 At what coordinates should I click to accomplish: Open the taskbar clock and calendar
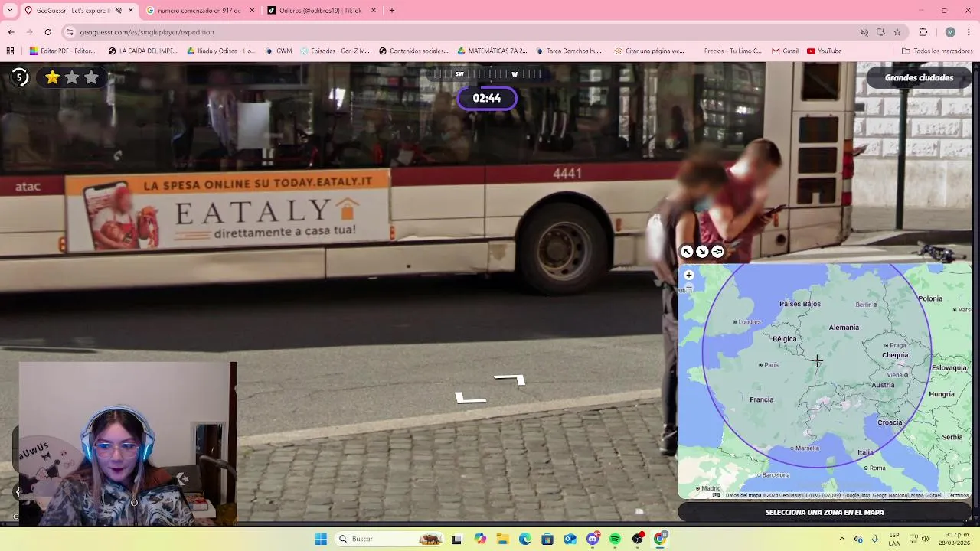(x=956, y=539)
